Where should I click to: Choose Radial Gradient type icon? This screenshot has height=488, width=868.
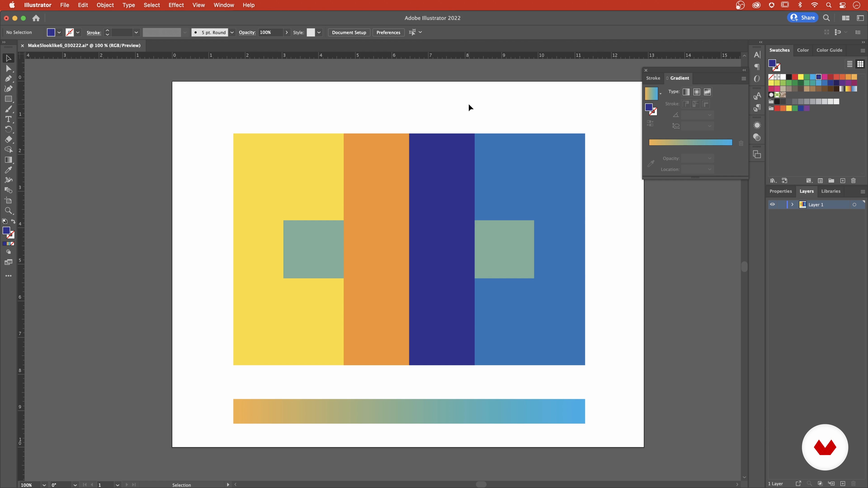coord(696,92)
